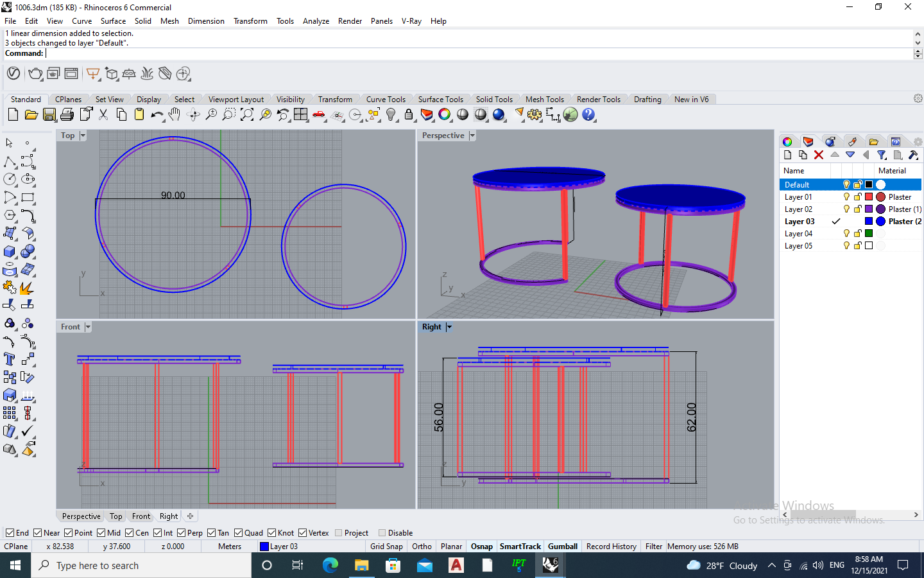Click the Save file icon in toolbar
Screen dimensions: 924x578
click(x=49, y=115)
